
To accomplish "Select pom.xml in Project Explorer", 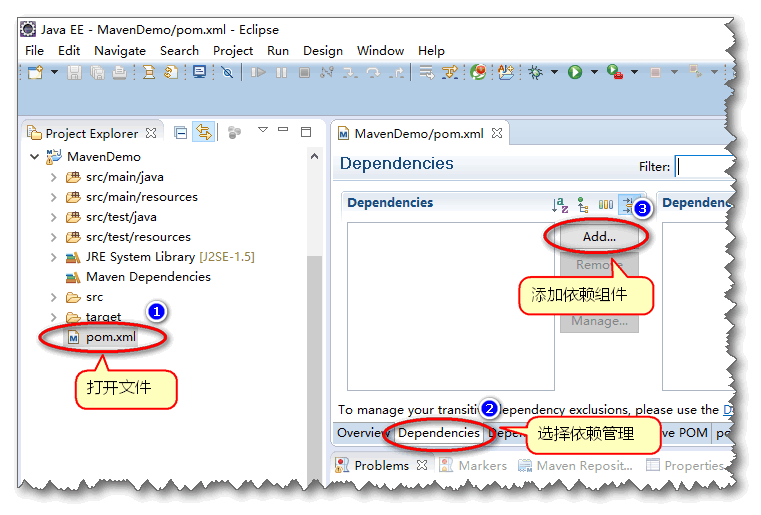I will coord(101,337).
